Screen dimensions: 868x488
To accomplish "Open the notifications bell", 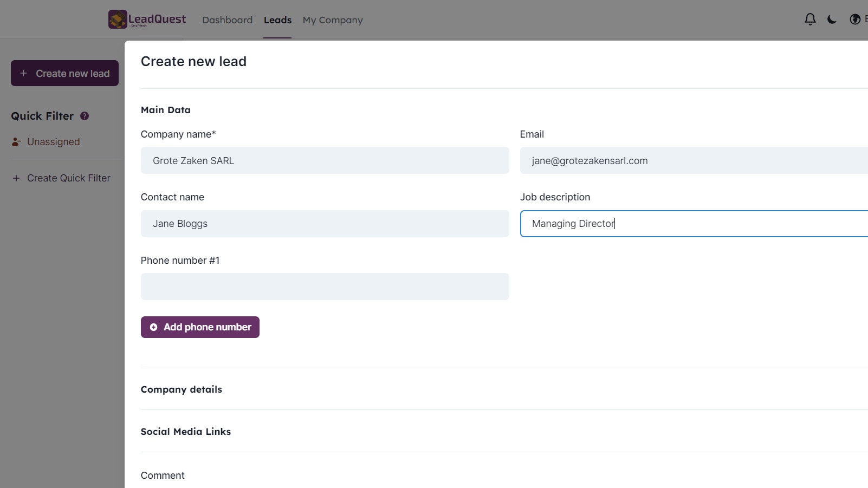I will click(810, 19).
